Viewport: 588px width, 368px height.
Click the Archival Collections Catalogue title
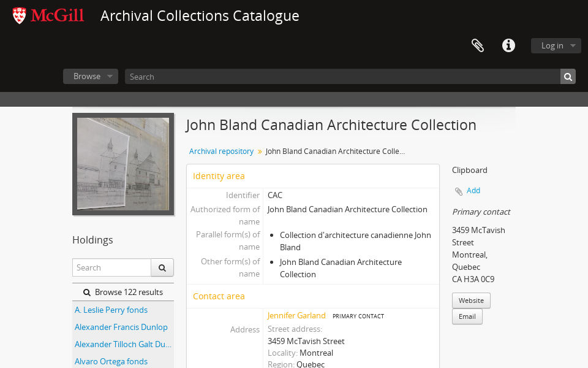200,16
